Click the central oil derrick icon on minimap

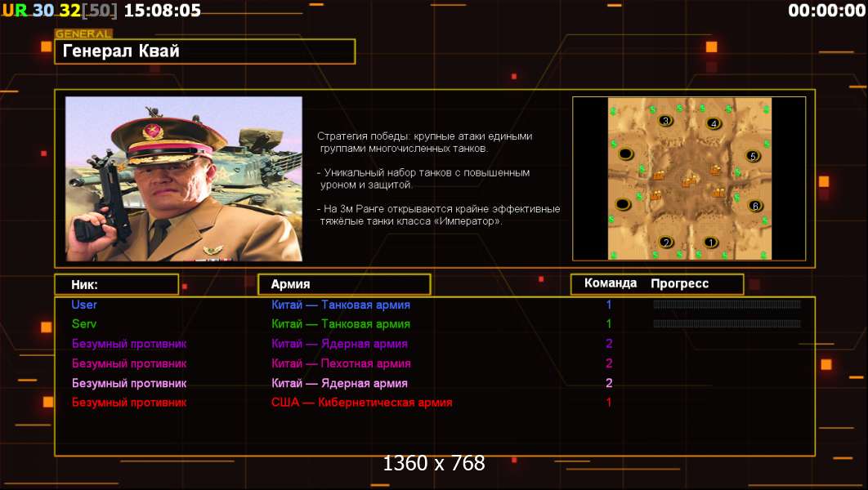pos(689,180)
